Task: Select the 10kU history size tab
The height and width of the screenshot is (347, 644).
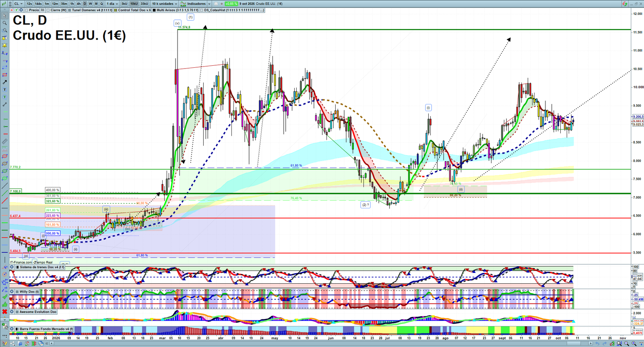Action: coord(134,4)
